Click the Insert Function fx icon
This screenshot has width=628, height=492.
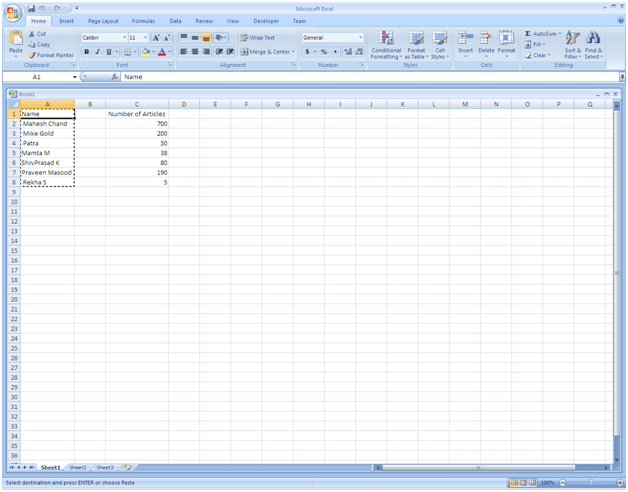click(115, 77)
